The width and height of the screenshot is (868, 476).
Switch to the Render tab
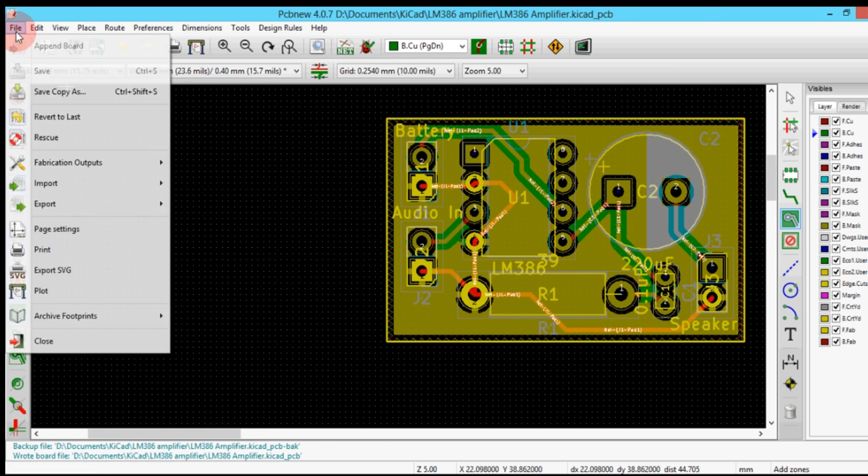coord(851,106)
